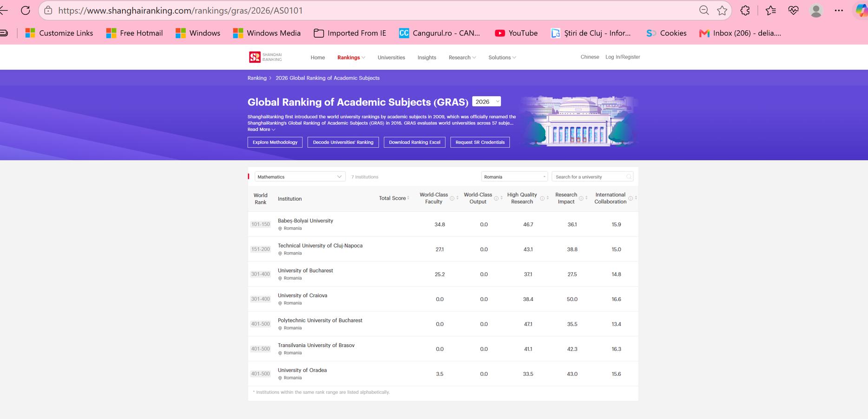The height and width of the screenshot is (419, 868).
Task: Open the Imported From IE folder
Action: (350, 33)
